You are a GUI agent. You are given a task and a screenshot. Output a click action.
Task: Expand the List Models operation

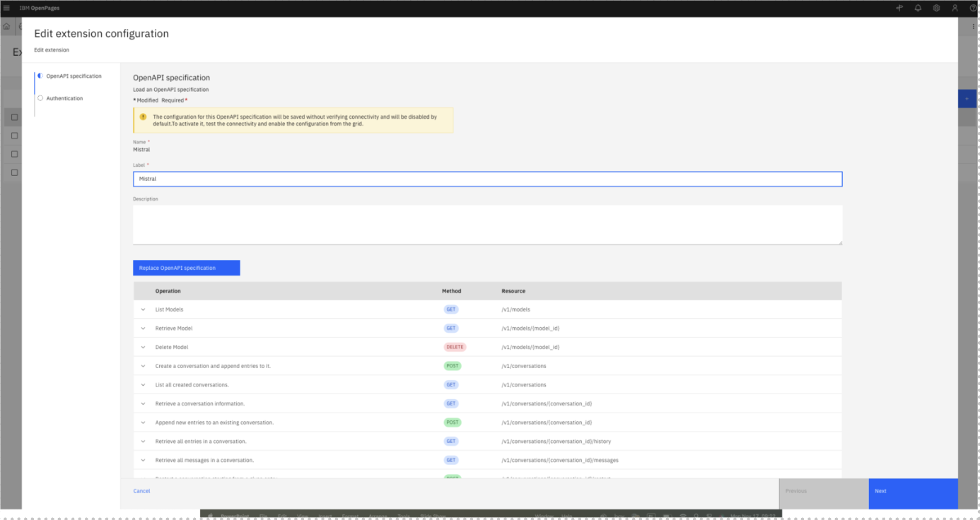pos(143,309)
